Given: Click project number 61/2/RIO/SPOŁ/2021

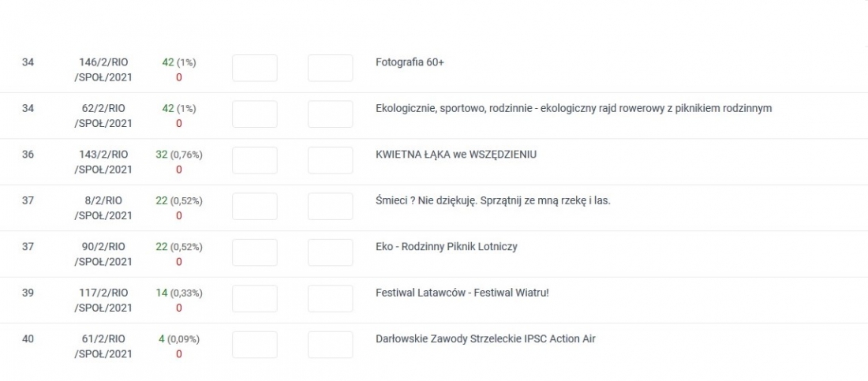Looking at the screenshot, I should click(x=103, y=346).
